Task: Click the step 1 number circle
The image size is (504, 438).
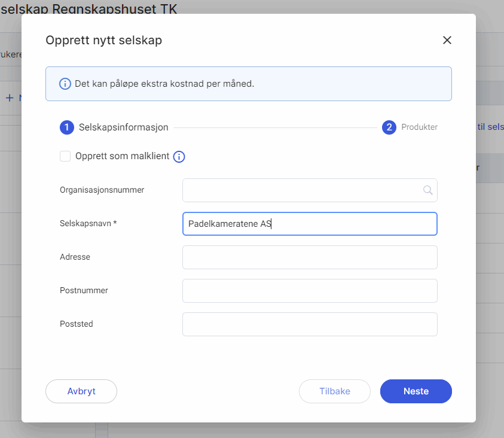Action: pyautogui.click(x=67, y=127)
